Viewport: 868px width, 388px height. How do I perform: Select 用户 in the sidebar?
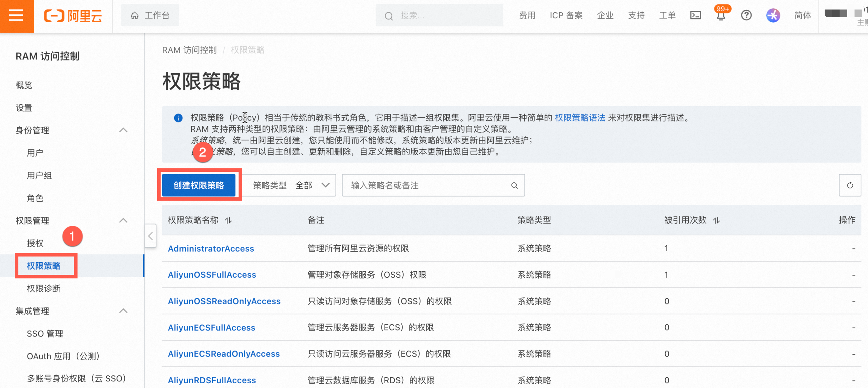[35, 153]
